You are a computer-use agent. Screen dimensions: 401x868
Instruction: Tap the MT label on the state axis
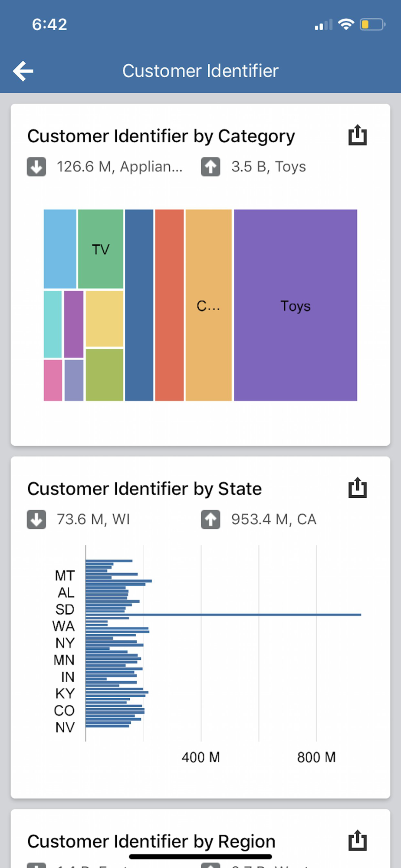[x=65, y=576]
